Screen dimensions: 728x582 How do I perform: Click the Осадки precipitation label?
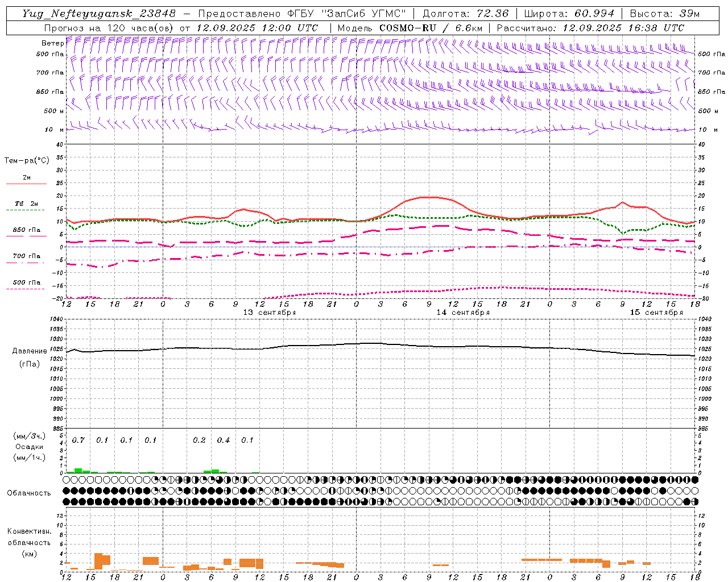click(29, 447)
